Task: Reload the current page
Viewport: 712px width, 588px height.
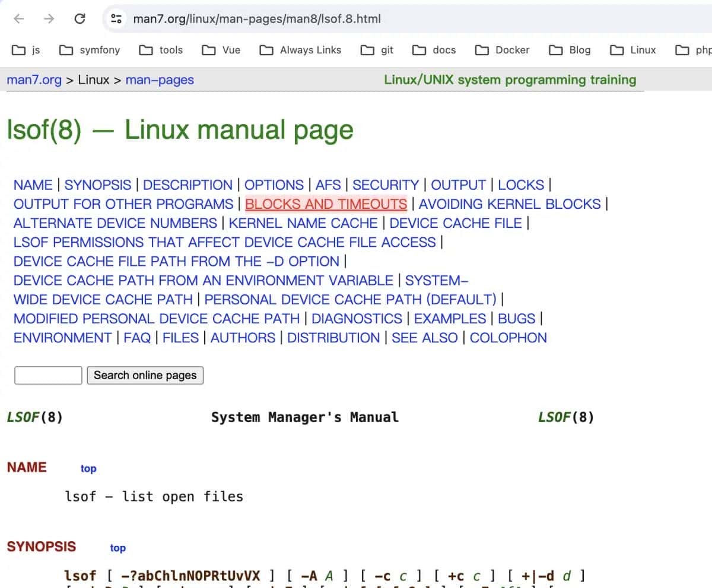Action: click(x=80, y=18)
